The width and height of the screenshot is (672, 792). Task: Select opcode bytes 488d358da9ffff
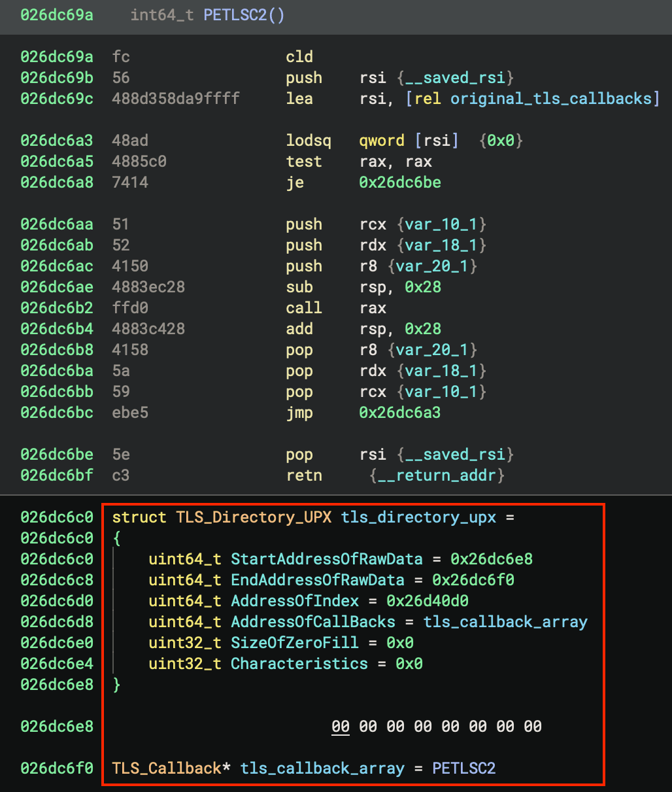click(x=175, y=99)
